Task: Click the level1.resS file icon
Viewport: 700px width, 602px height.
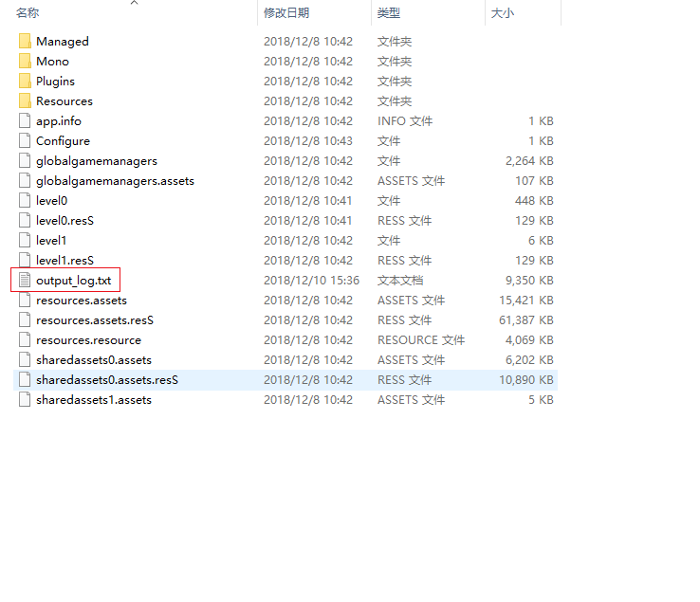Action: click(x=25, y=260)
